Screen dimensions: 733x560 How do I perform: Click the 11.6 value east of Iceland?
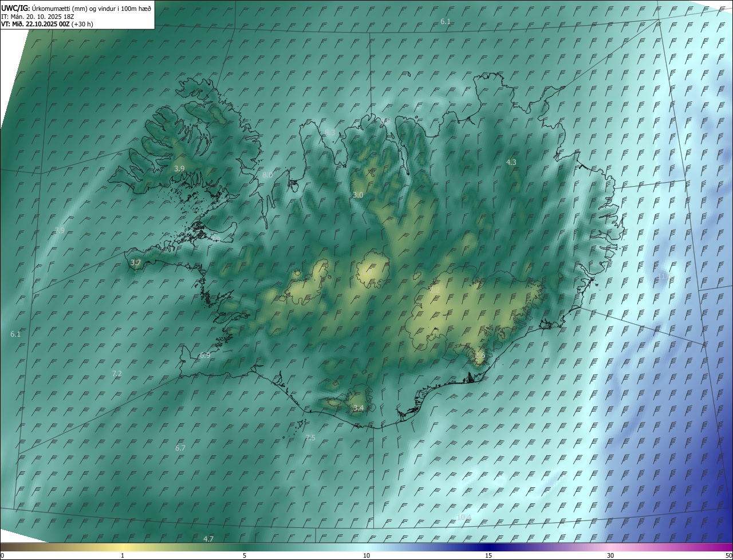coord(664,277)
